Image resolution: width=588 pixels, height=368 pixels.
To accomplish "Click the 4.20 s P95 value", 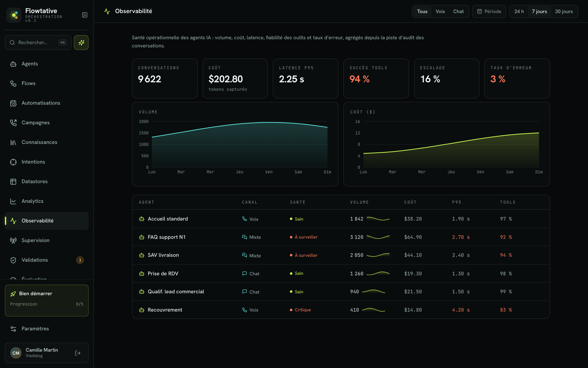I will [461, 310].
